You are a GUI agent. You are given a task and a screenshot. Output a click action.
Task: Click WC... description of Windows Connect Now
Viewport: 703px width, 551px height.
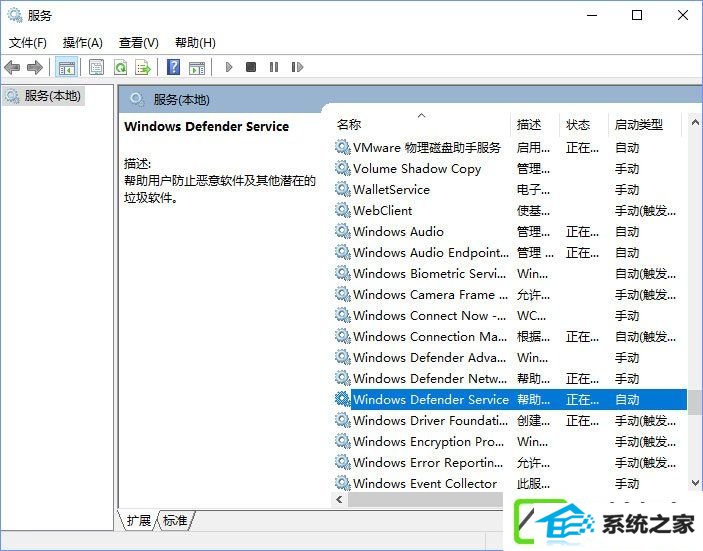pos(531,315)
